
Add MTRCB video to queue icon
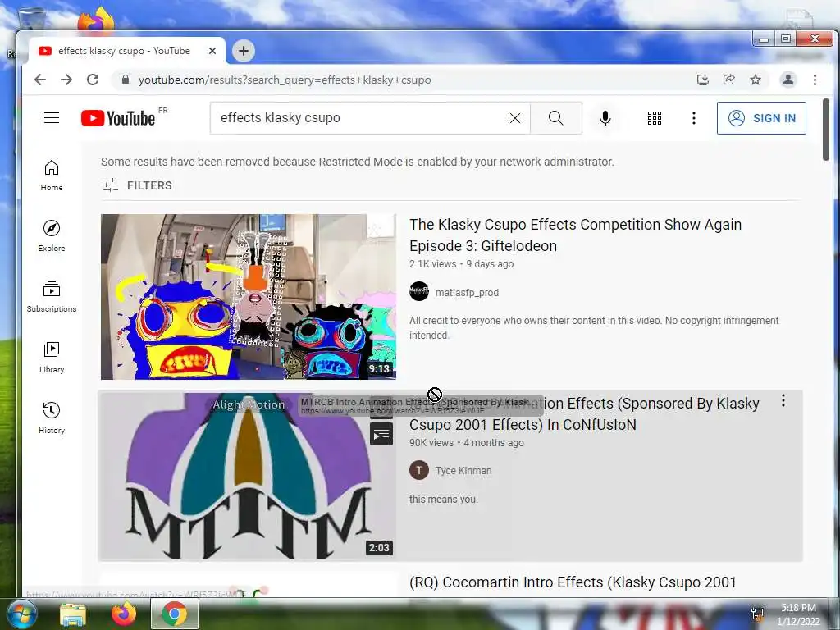381,434
